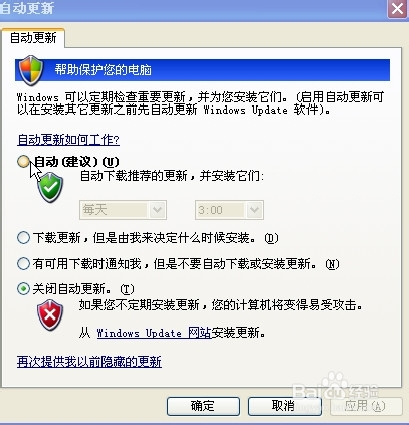Click the green checkmark shield icon
This screenshot has width=409, height=425.
click(50, 188)
